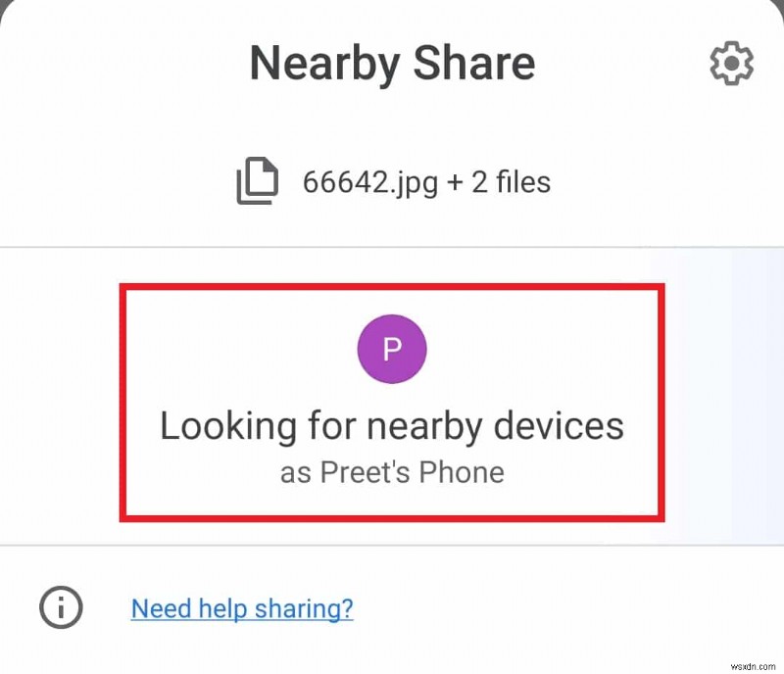Screen dimensions: 784x674
Task: Click the letter P inside the avatar
Action: tap(392, 350)
